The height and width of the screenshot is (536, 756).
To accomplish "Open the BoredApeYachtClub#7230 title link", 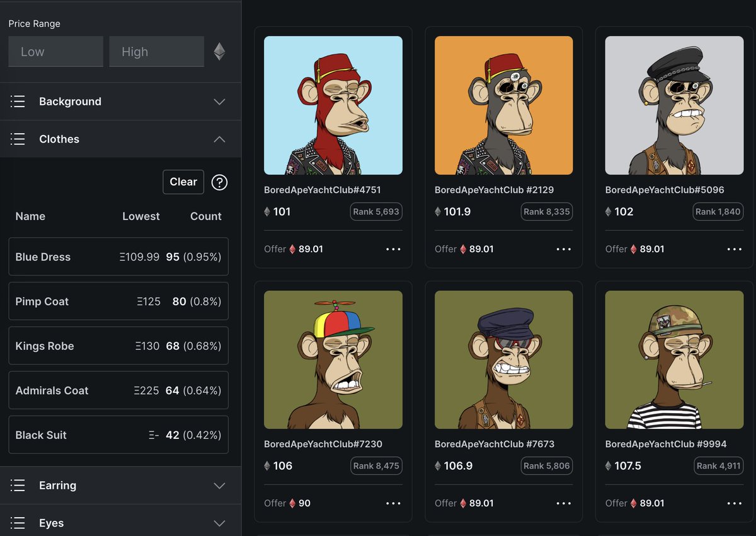I will pyautogui.click(x=323, y=444).
